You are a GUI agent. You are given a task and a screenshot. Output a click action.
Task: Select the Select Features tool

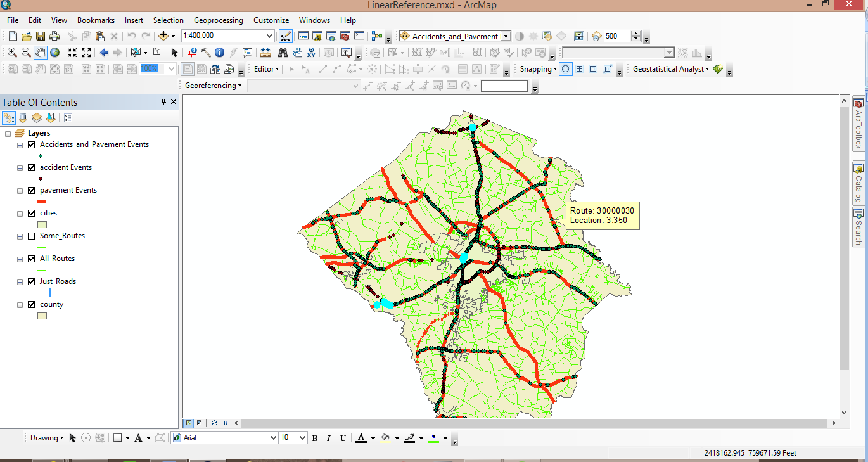click(x=135, y=53)
